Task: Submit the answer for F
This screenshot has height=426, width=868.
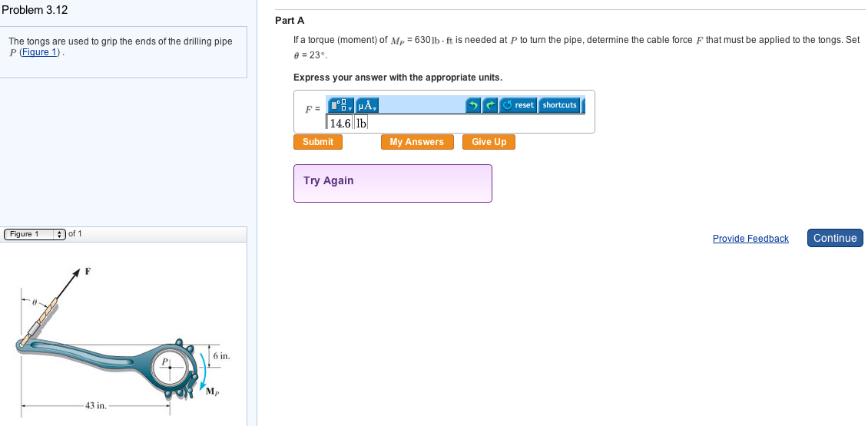Action: click(x=318, y=142)
